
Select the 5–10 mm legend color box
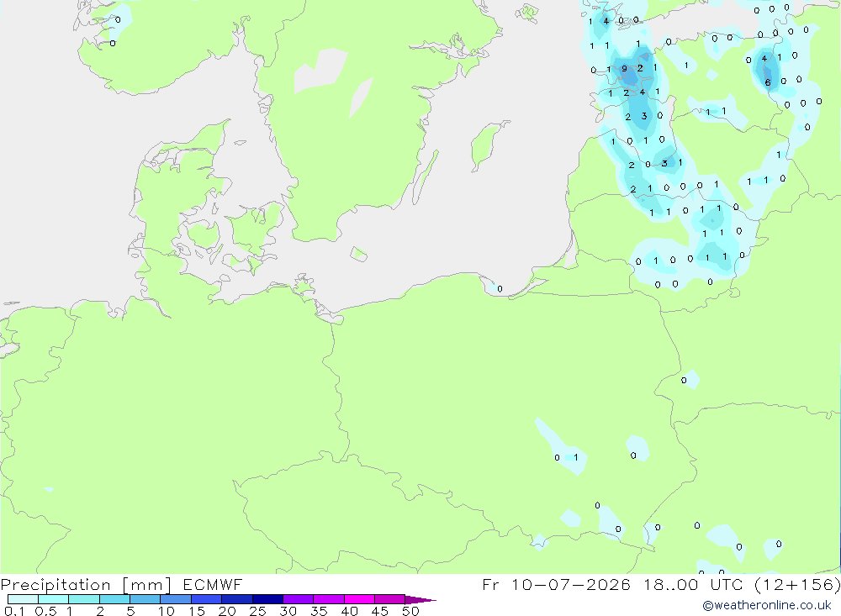click(x=145, y=599)
